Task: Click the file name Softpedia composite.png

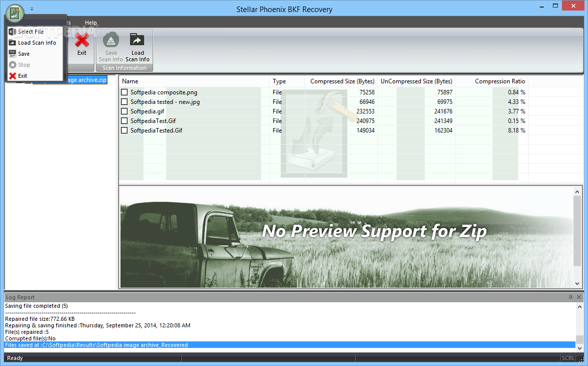Action: click(164, 92)
